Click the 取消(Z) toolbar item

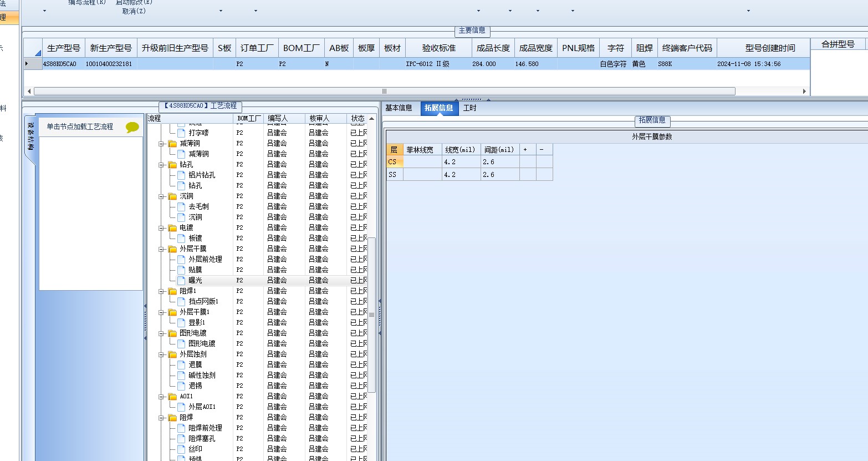pos(134,11)
